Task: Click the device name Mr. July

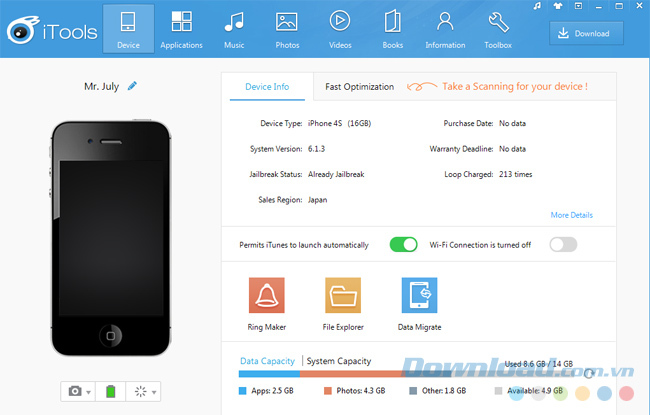Action: pos(102,86)
